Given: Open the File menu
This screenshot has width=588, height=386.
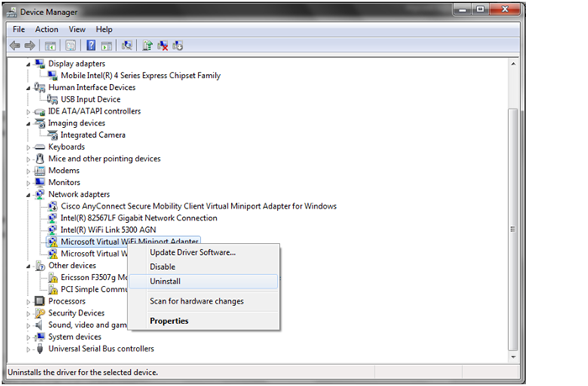Looking at the screenshot, I should coord(18,29).
